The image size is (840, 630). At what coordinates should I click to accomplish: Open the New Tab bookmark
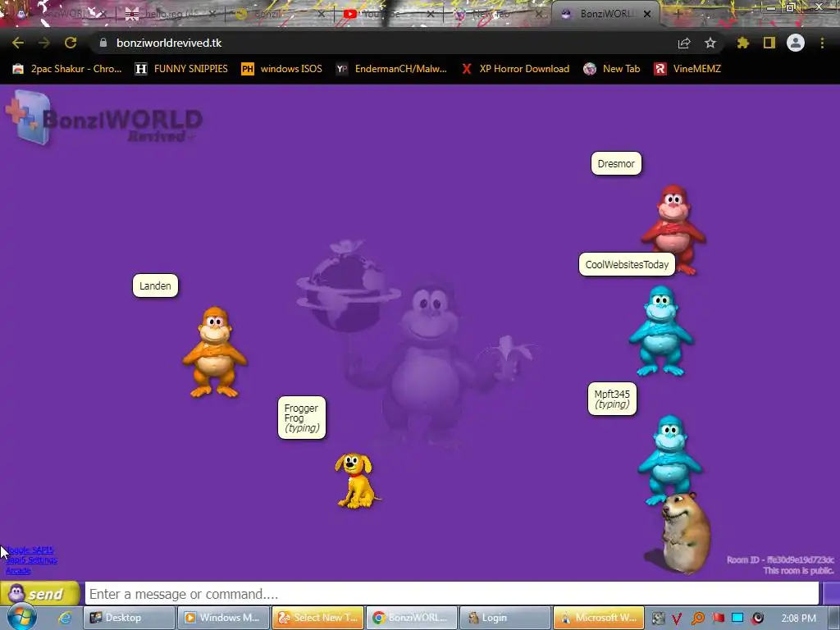point(612,69)
